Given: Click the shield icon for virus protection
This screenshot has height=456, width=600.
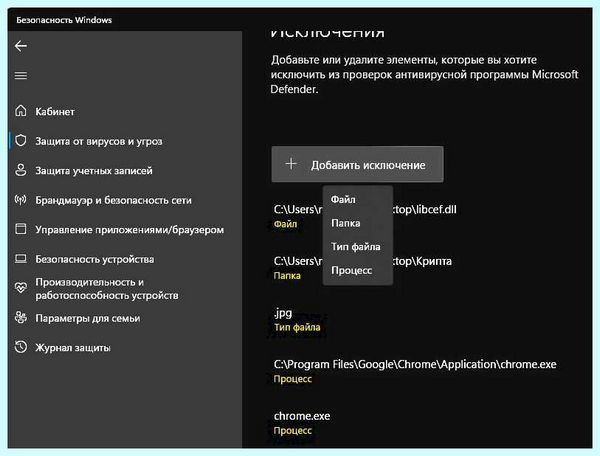Looking at the screenshot, I should [21, 141].
